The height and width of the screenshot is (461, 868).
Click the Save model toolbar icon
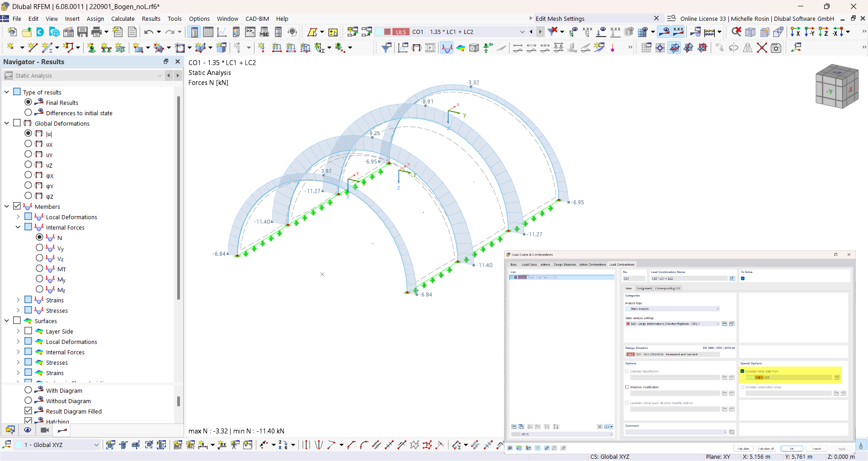click(x=82, y=32)
